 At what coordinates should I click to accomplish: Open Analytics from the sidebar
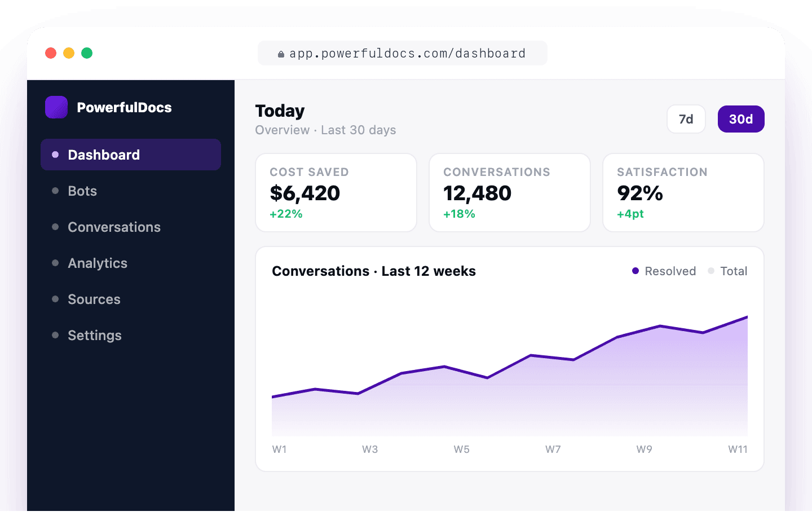coord(131,263)
